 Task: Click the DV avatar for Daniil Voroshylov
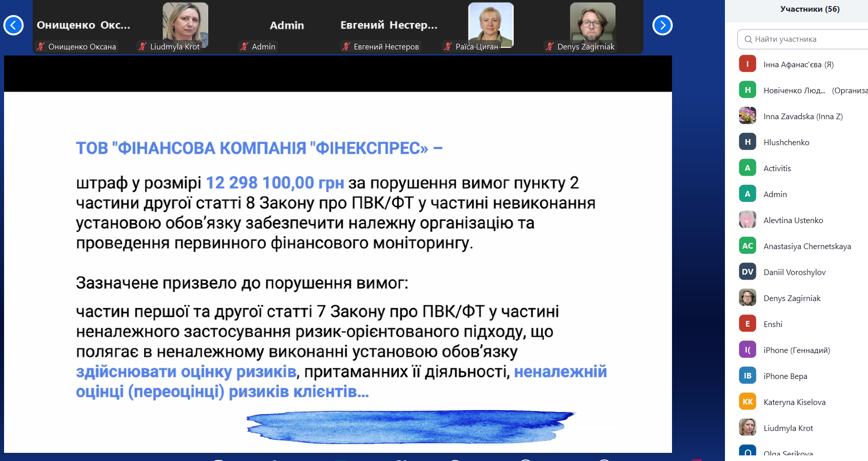[747, 272]
